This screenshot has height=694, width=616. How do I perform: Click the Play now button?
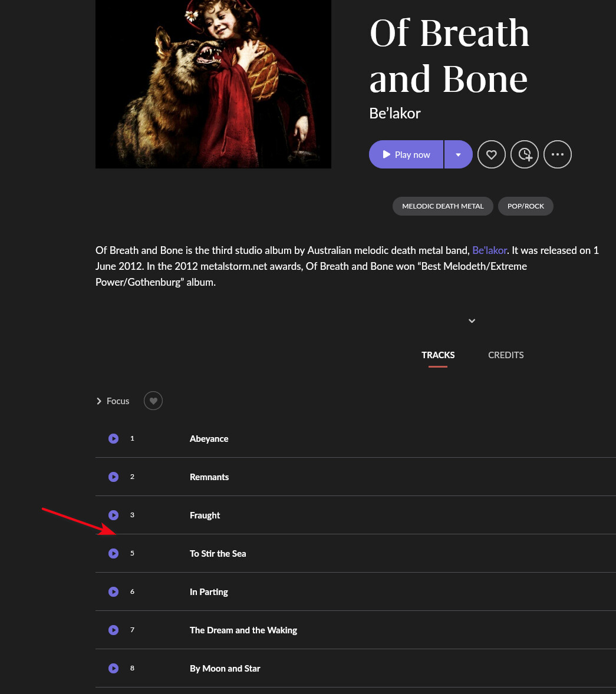[406, 154]
